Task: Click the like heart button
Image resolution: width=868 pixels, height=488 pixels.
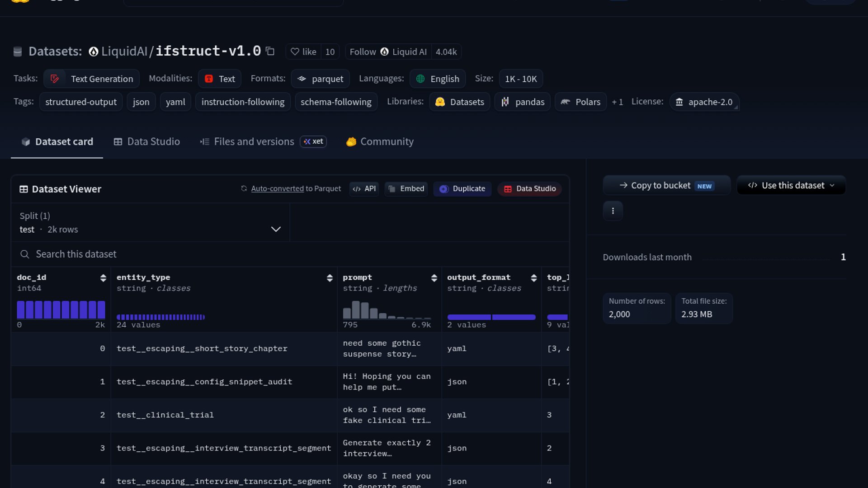Action: (303, 52)
